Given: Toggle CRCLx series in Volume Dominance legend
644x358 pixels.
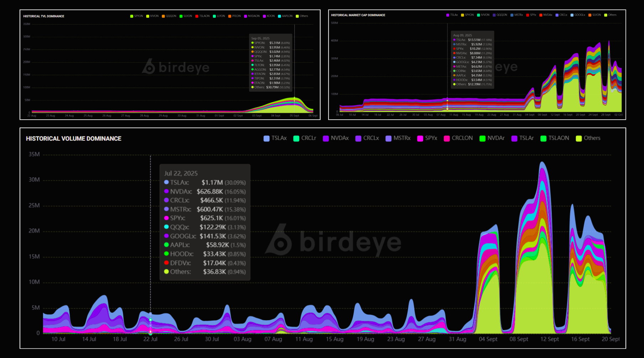Looking at the screenshot, I should tap(367, 138).
